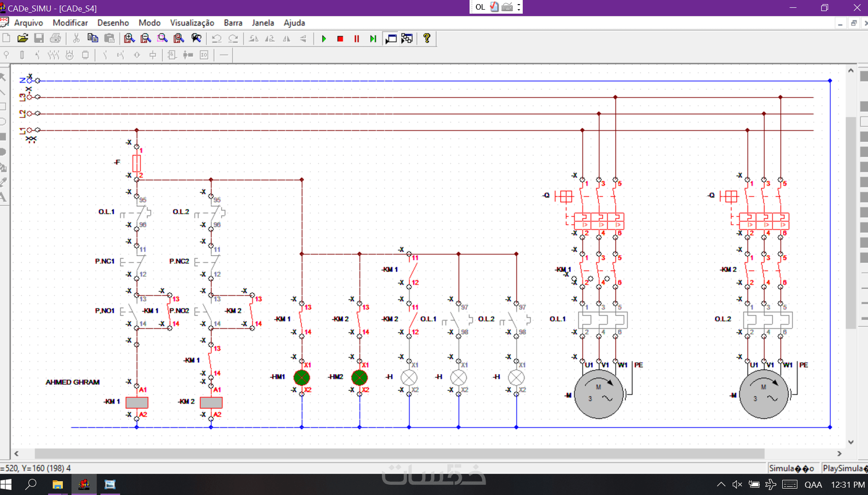
Task: Rotate the component left
Action: coord(254,38)
